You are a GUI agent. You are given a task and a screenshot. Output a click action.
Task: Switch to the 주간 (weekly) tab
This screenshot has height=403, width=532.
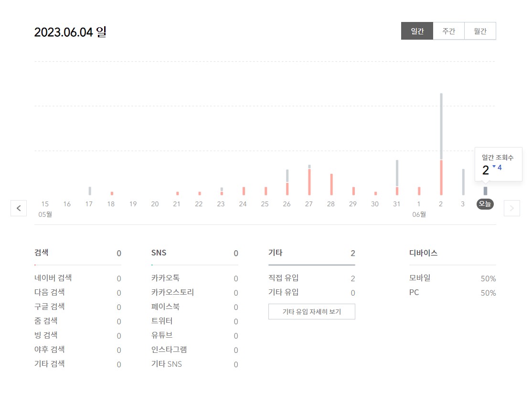coord(449,31)
